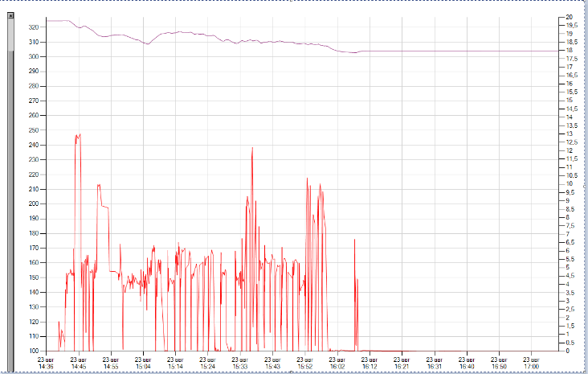Image resolution: width=588 pixels, height=374 pixels.
Task: Click the 100 label on left axis
Action: (x=33, y=351)
